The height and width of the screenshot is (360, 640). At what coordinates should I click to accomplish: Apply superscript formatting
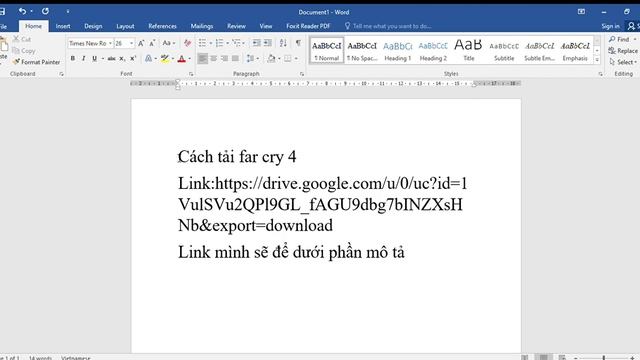tap(133, 59)
